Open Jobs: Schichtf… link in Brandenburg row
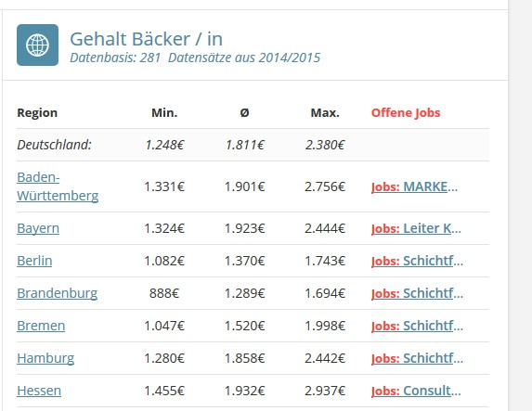Image resolution: width=532 pixels, height=411 pixels. coord(417,293)
